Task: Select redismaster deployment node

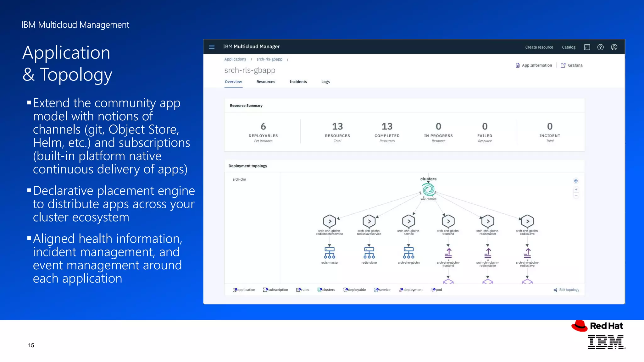Action: click(x=488, y=253)
